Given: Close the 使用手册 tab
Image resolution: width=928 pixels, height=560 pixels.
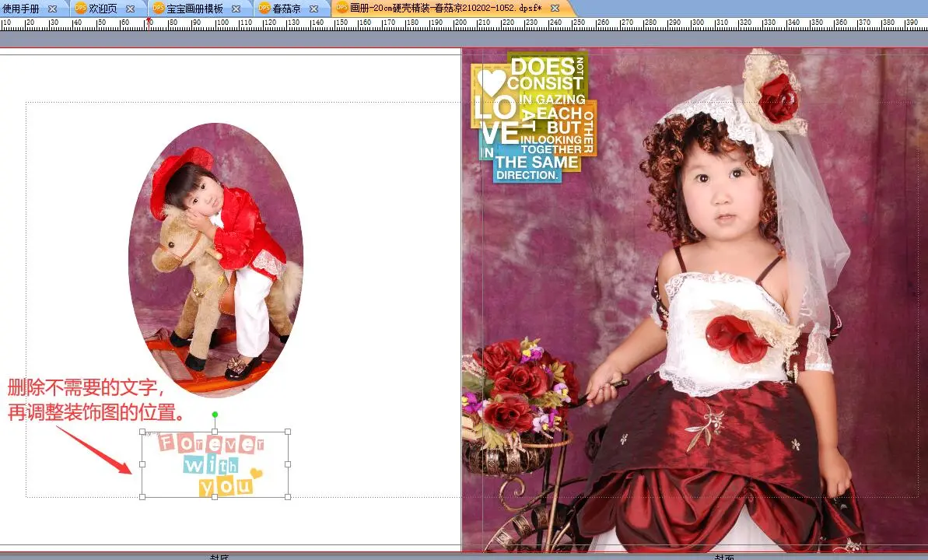Looking at the screenshot, I should point(52,9).
